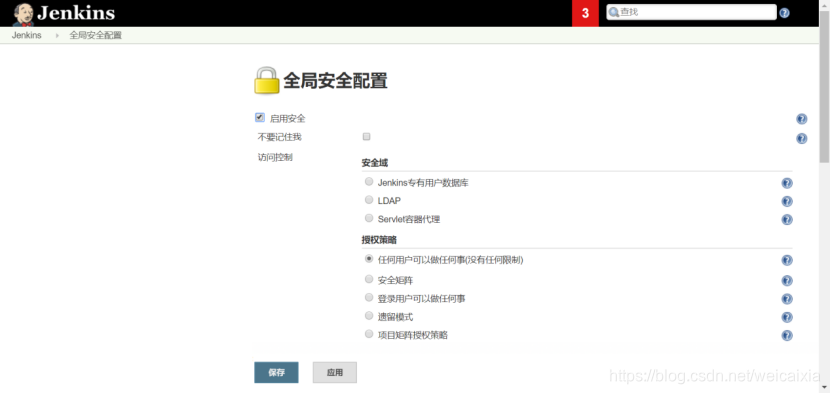Click the 全局安全配置 breadcrumb
The image size is (830, 394).
(95, 35)
